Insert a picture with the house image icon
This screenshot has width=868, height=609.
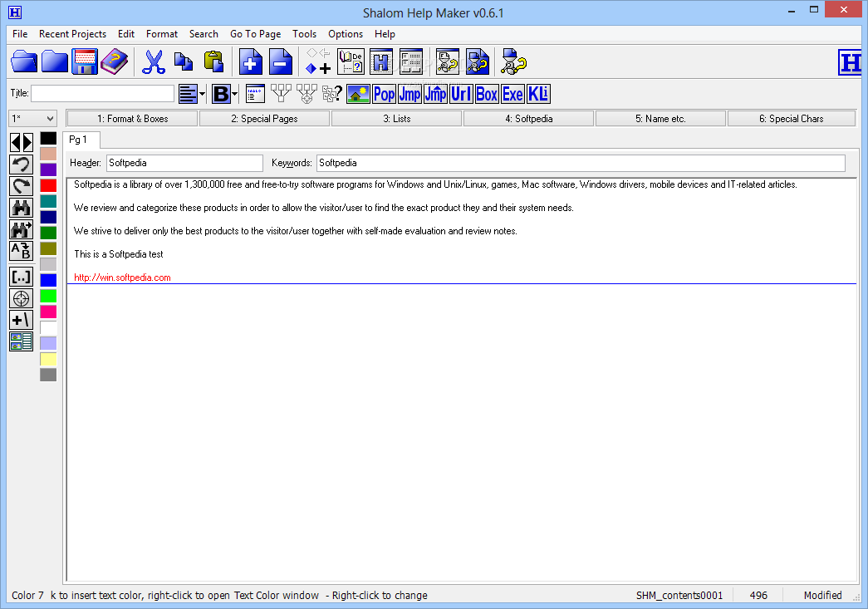click(358, 94)
